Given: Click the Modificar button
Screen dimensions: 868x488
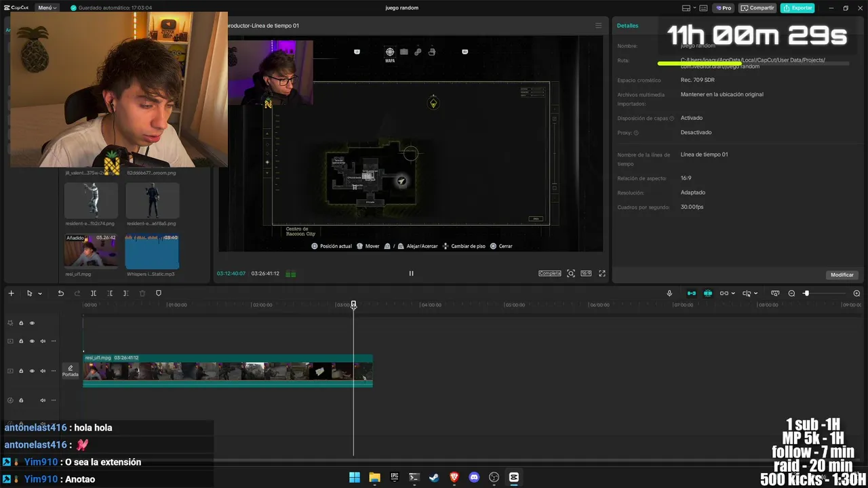Looking at the screenshot, I should (842, 274).
